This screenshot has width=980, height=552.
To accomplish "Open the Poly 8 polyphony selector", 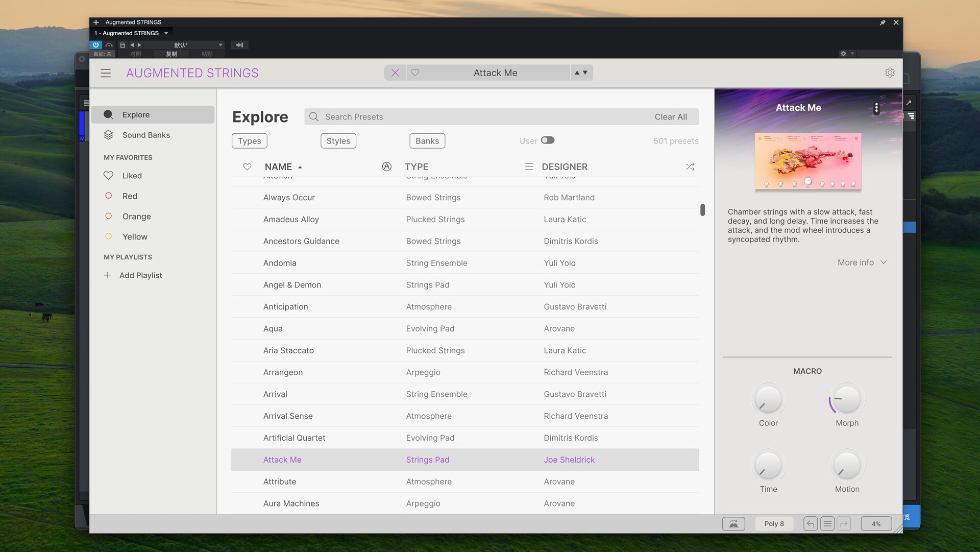I will pos(774,524).
